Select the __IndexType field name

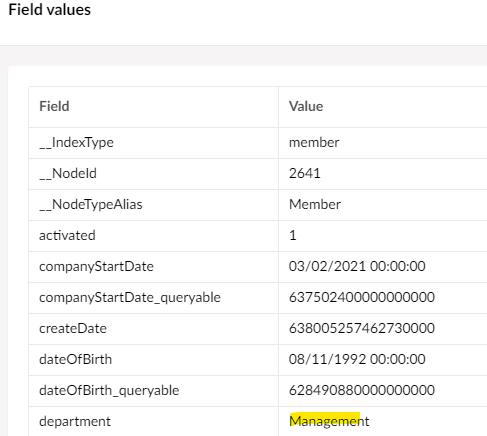pyautogui.click(x=76, y=143)
